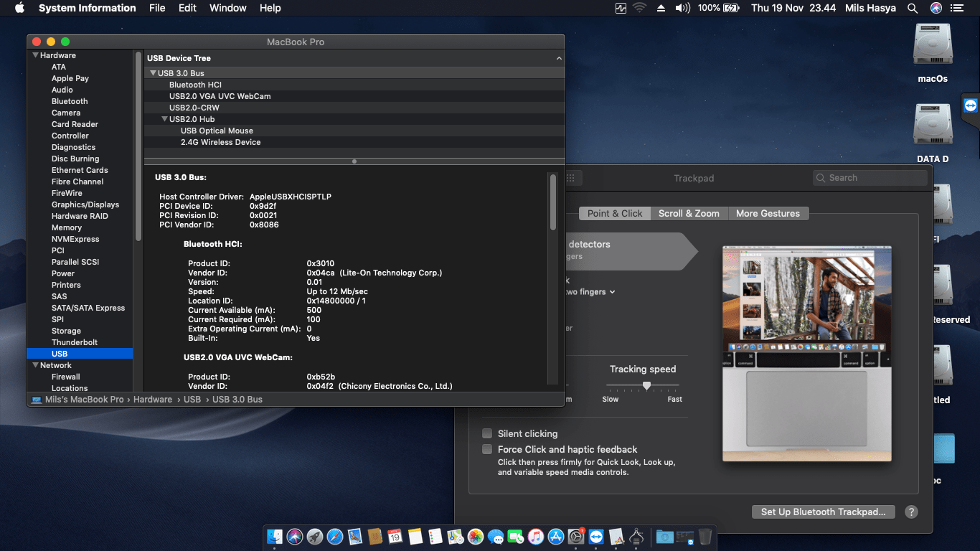This screenshot has width=980, height=551.
Task: Open Safari from the Dock
Action: (x=334, y=537)
